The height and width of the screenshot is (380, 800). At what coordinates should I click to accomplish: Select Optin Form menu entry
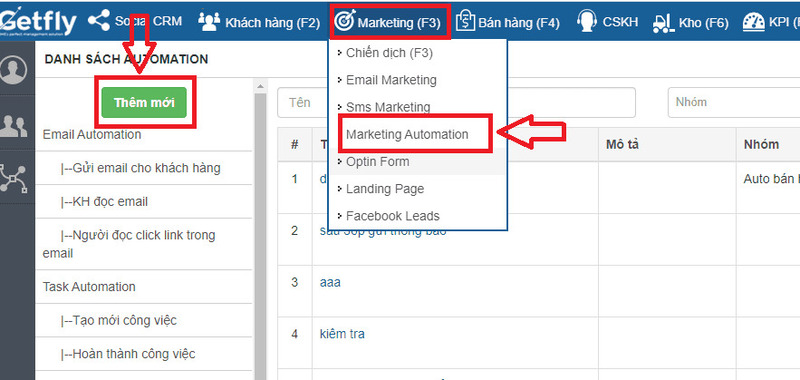[378, 162]
